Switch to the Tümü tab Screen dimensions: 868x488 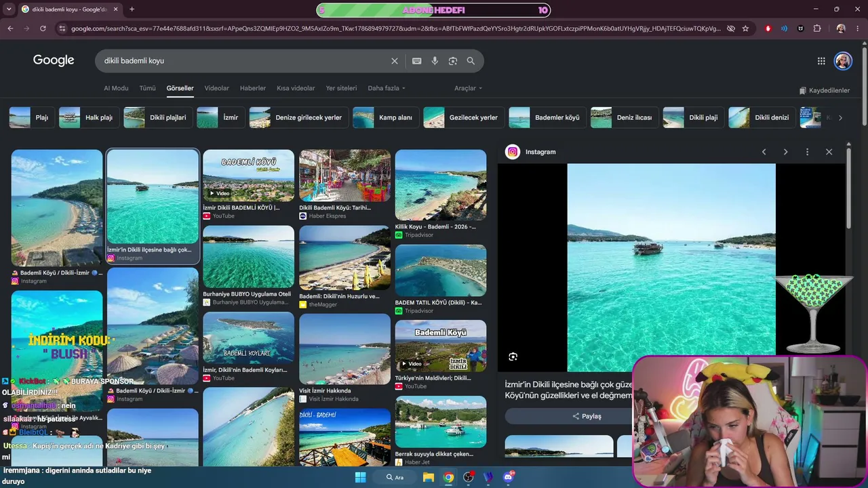point(147,88)
